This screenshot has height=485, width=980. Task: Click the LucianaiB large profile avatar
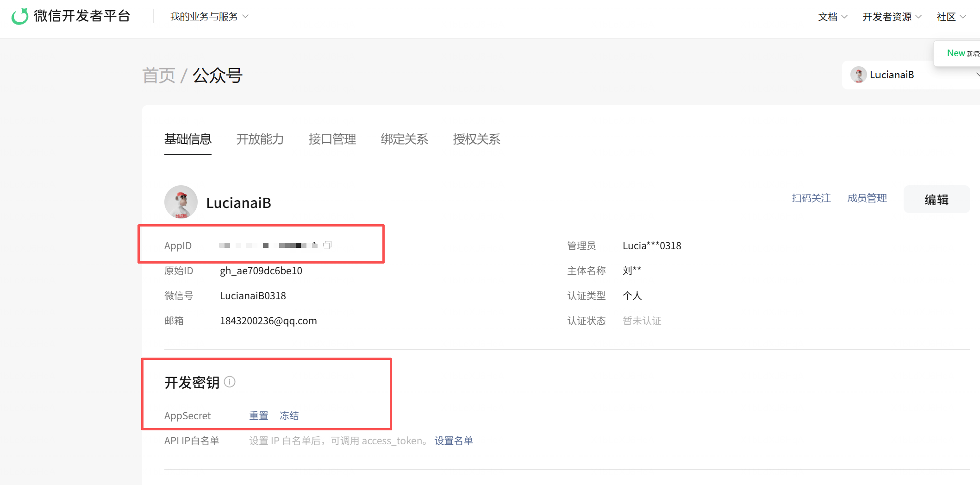click(x=181, y=202)
